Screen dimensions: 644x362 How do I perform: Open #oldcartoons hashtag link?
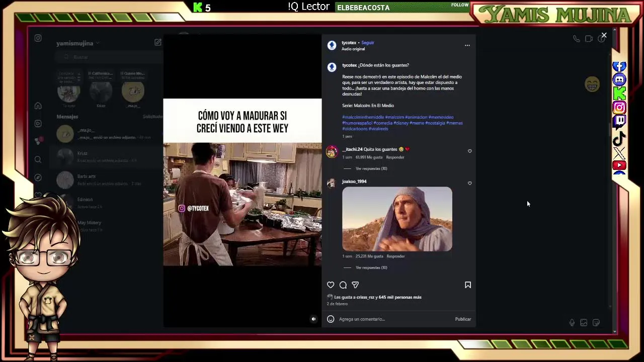click(355, 129)
